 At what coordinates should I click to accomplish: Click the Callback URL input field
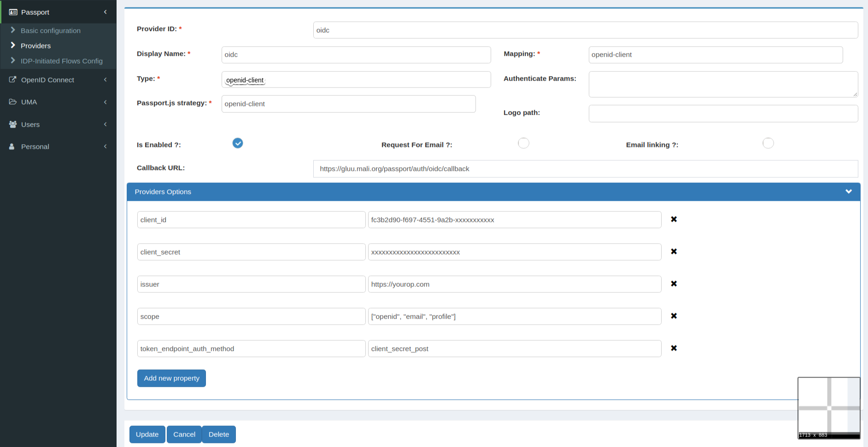tap(585, 168)
